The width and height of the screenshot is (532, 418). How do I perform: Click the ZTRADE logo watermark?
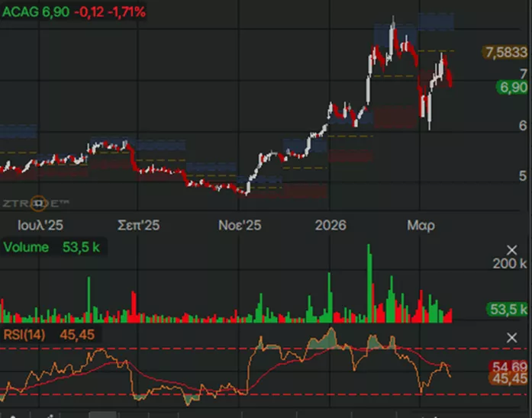(x=35, y=203)
